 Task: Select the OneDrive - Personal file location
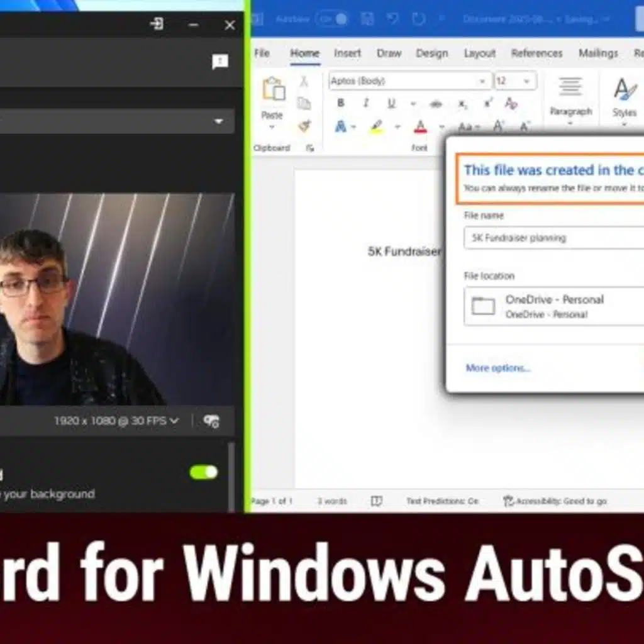click(x=553, y=306)
